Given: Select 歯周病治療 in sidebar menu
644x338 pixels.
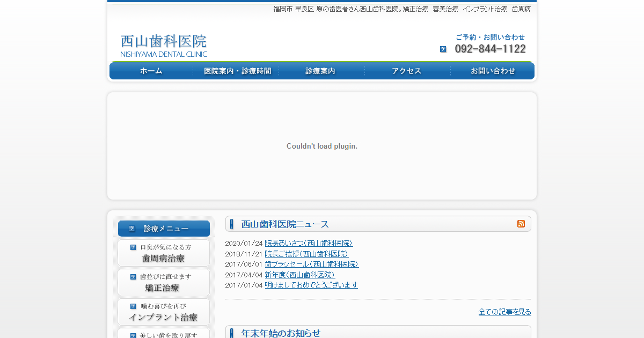Looking at the screenshot, I should coord(164,253).
